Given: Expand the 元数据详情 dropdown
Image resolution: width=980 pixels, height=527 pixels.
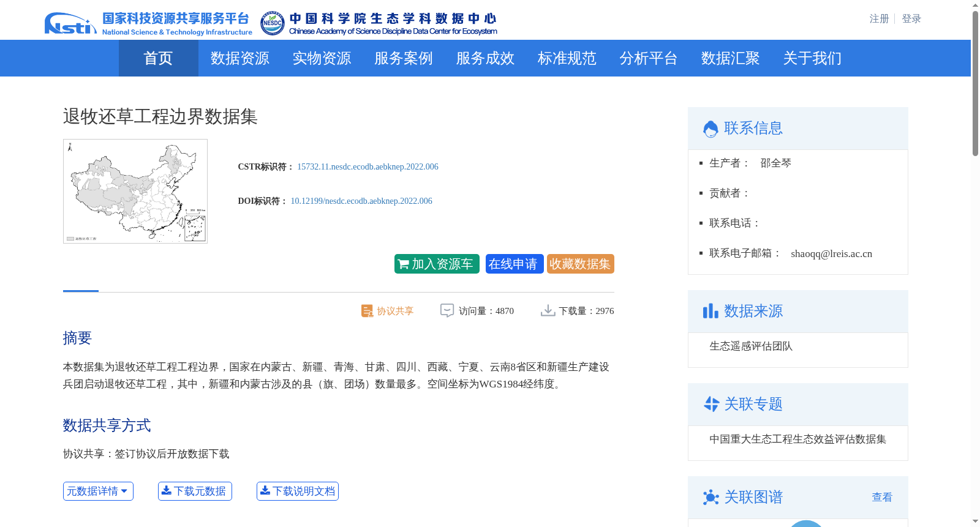Looking at the screenshot, I should pos(98,491).
